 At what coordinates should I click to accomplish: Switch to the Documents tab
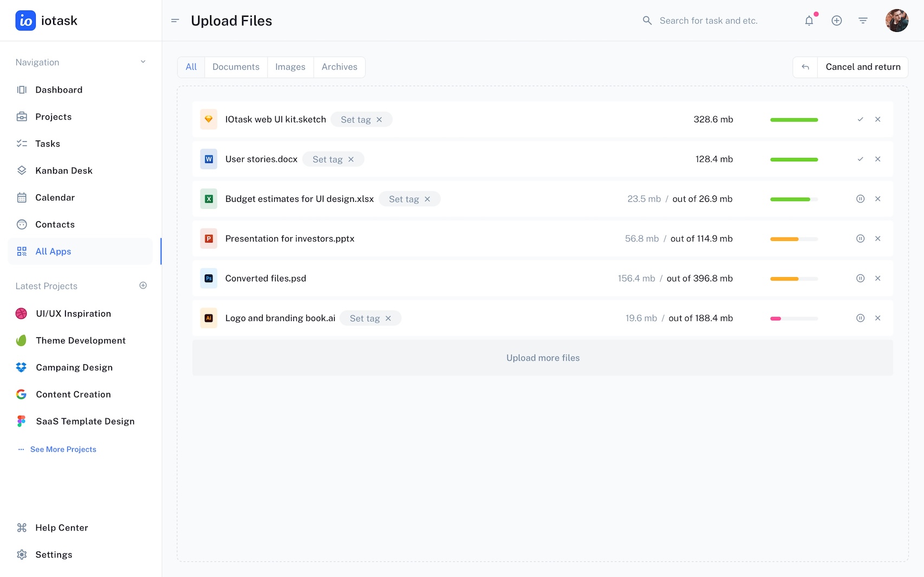click(x=236, y=67)
